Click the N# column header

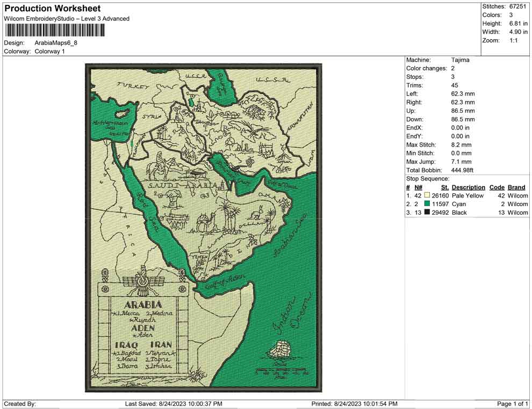pos(418,187)
